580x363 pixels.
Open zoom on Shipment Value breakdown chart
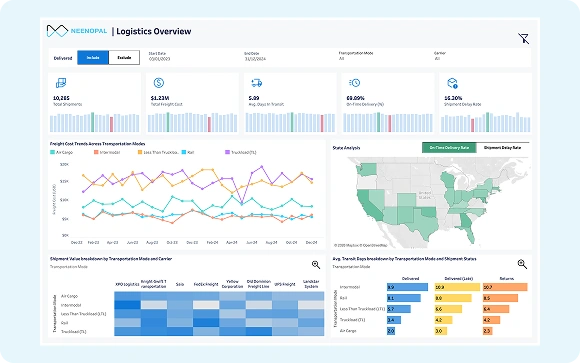tap(316, 265)
